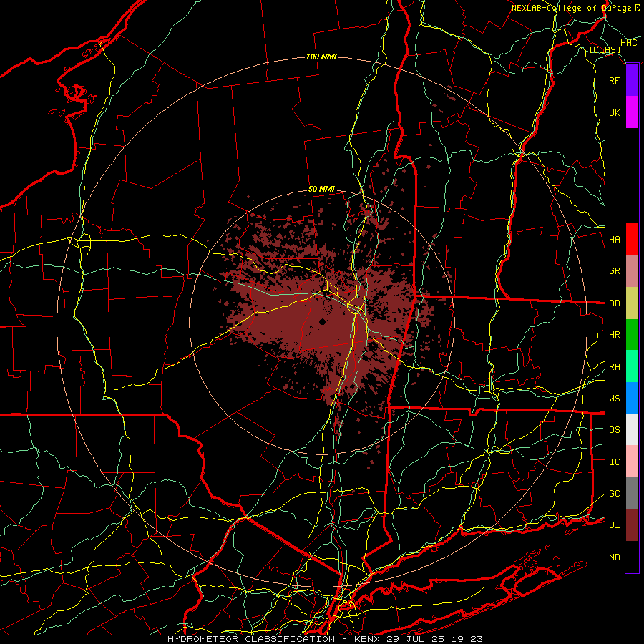Click the BI dark red legend swatch
Image resolution: width=644 pixels, height=644 pixels.
632,525
